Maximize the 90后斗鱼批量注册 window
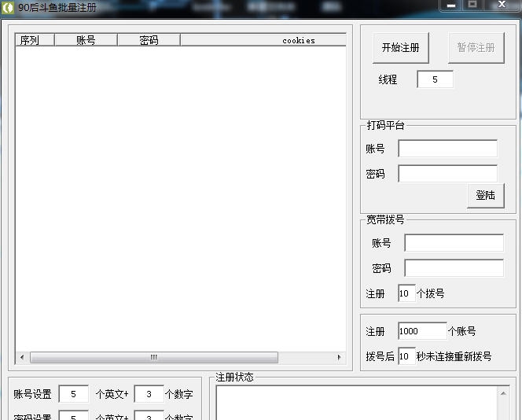 point(472,5)
